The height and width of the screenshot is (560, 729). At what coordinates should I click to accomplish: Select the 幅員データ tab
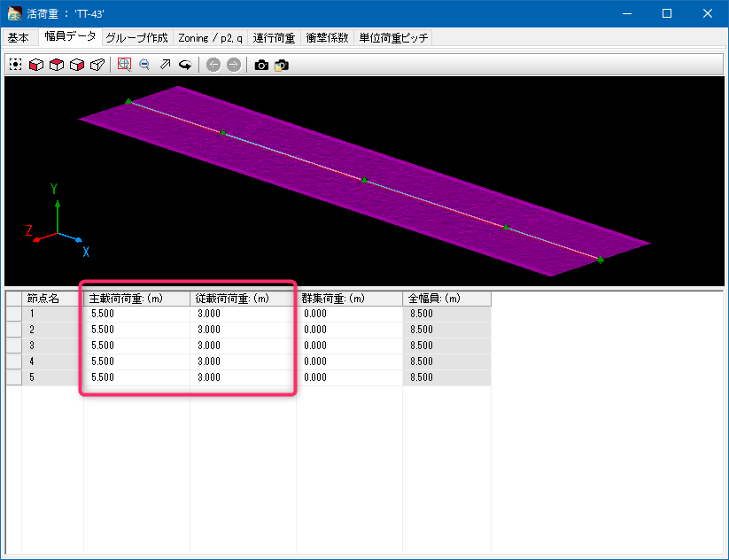pyautogui.click(x=70, y=36)
